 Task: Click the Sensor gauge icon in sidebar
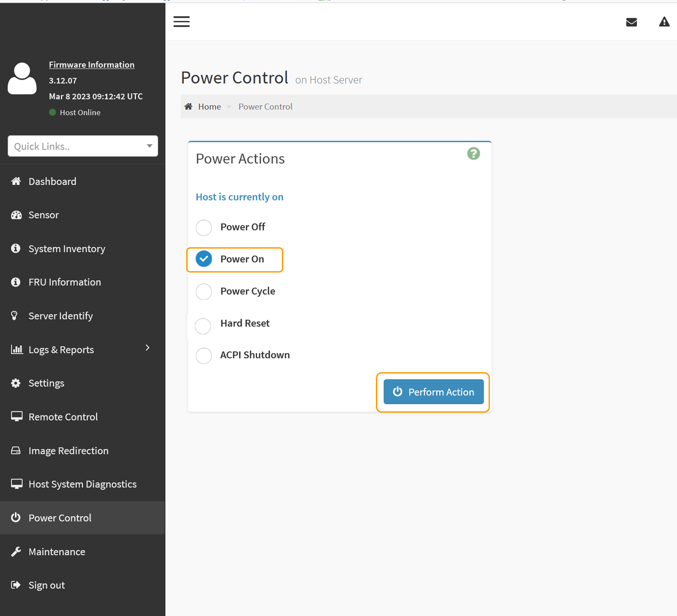point(17,215)
